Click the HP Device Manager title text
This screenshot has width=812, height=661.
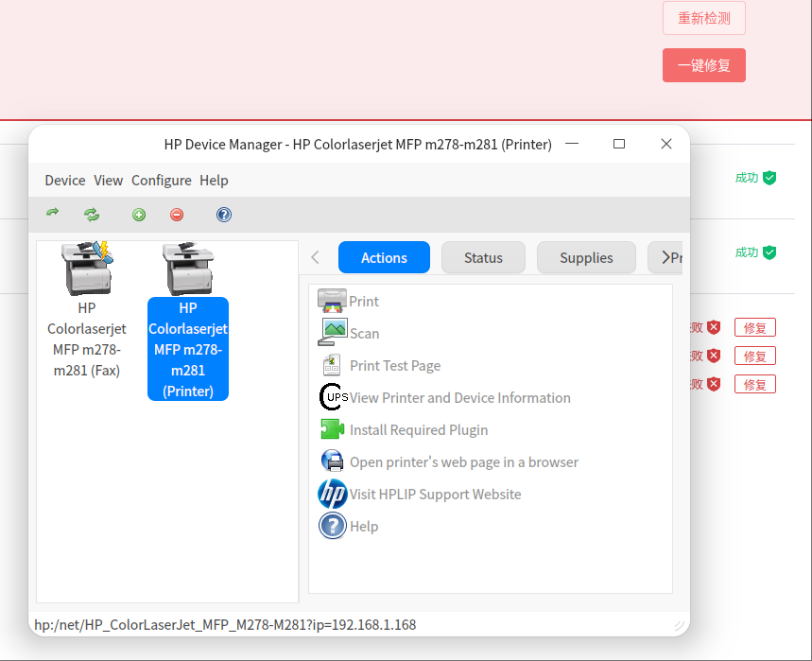pyautogui.click(x=358, y=144)
